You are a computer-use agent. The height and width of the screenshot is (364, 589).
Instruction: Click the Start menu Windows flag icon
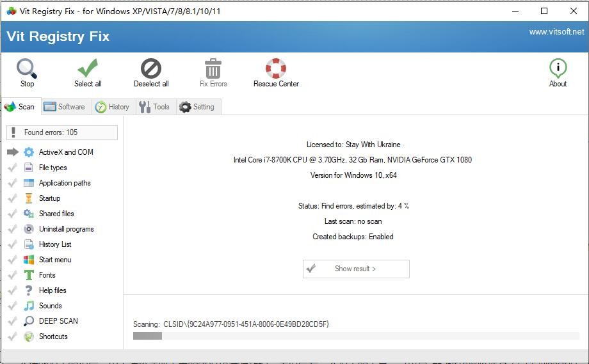coord(29,260)
